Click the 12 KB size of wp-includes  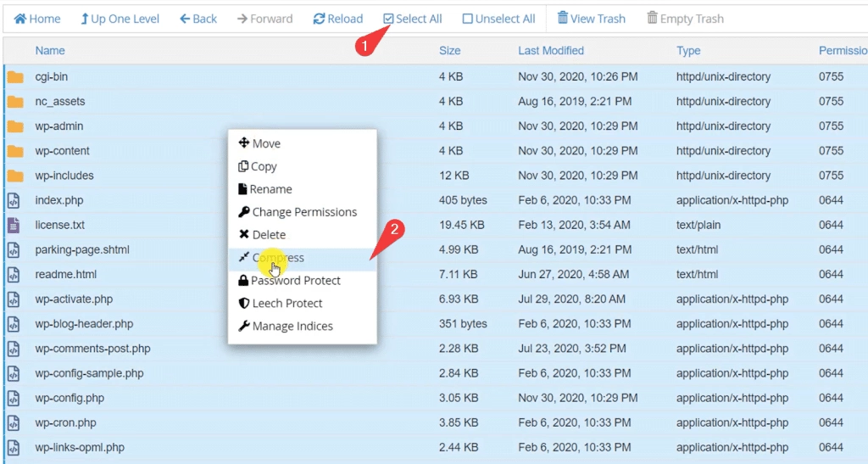pyautogui.click(x=454, y=176)
